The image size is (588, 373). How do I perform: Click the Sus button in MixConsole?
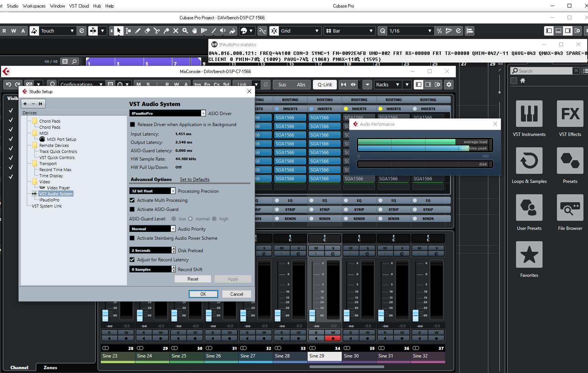click(x=282, y=84)
